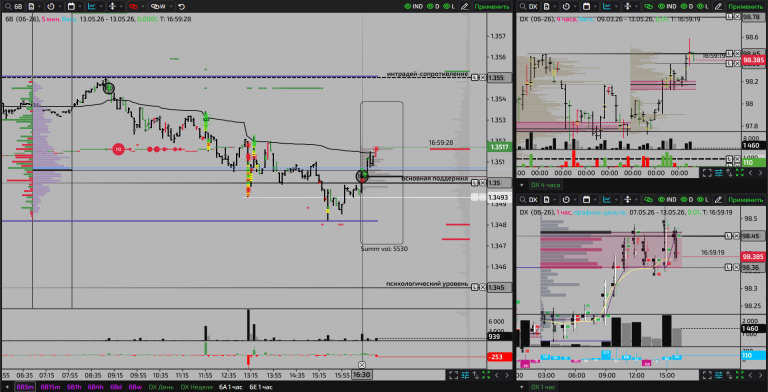
Task: Toggle D visibility eye in bottom DX chart
Action: (x=684, y=199)
